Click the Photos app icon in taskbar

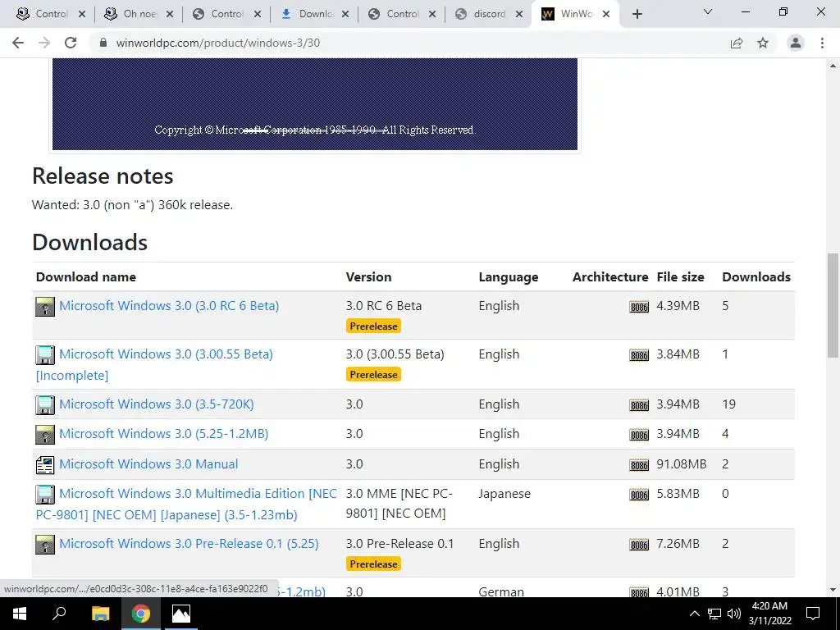181,614
